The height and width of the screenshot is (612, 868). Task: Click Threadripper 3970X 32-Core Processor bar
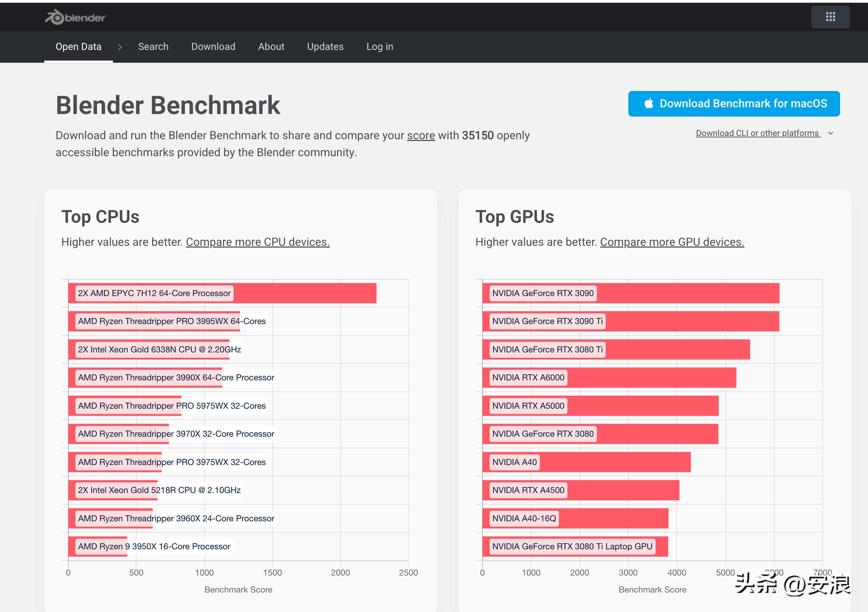click(x=119, y=434)
